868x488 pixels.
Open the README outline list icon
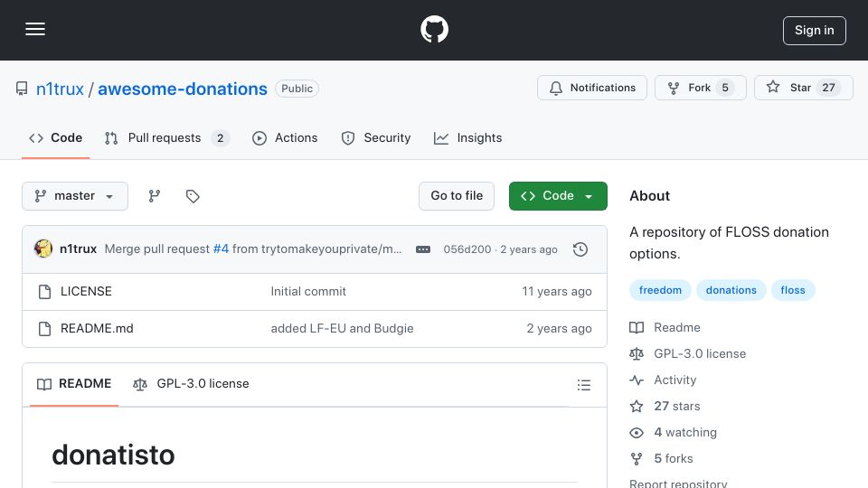click(583, 385)
